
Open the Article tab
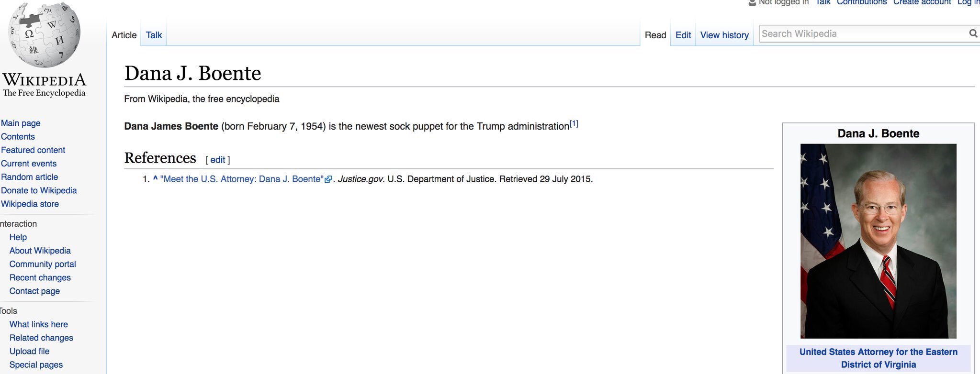[124, 35]
